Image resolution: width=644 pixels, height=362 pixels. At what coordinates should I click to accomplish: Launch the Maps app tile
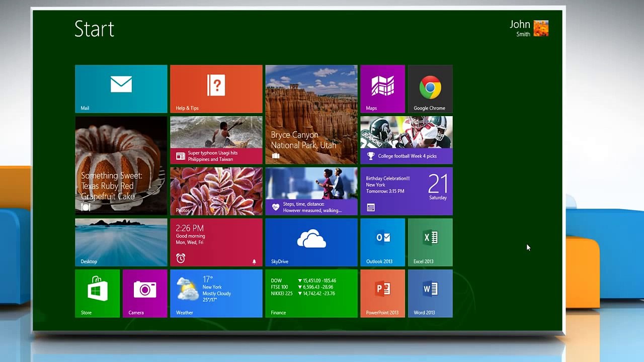point(382,89)
